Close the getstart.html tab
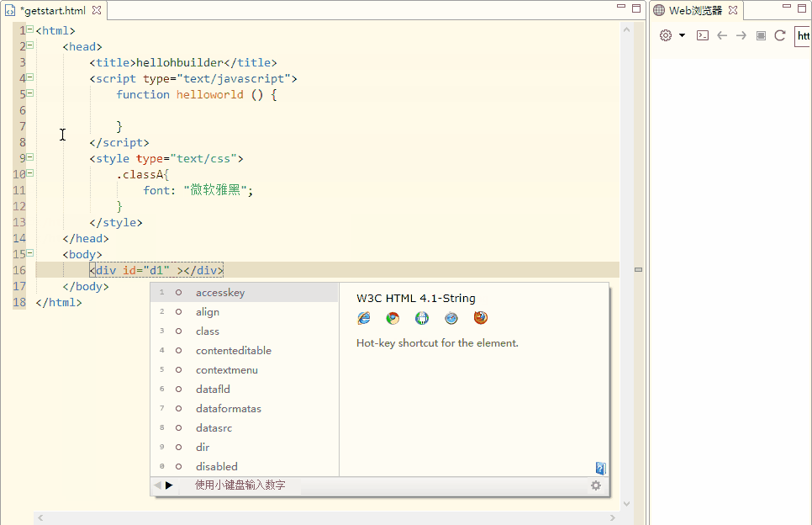The width and height of the screenshot is (812, 525). (97, 10)
